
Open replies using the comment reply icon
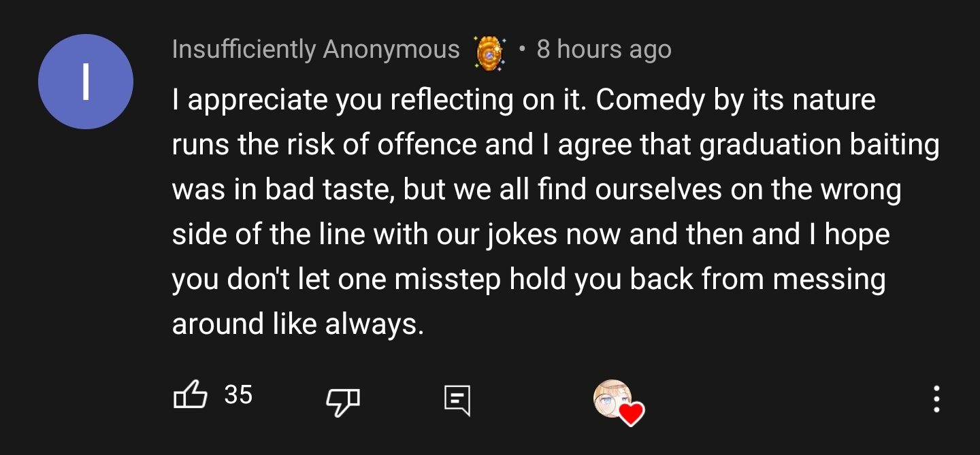coord(457,400)
